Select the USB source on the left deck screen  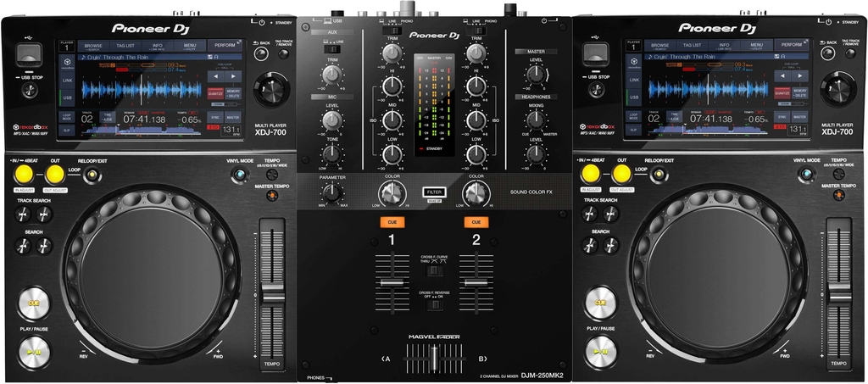pos(66,97)
